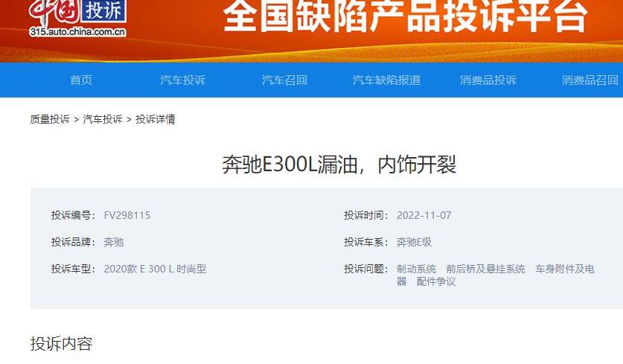The width and height of the screenshot is (623, 364).
Task: Switch to the 消费品投诉 section
Action: (x=488, y=80)
